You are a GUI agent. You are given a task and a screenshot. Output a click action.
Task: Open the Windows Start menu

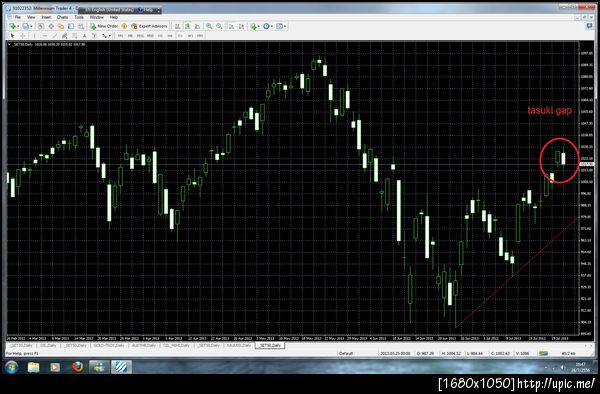[11, 367]
